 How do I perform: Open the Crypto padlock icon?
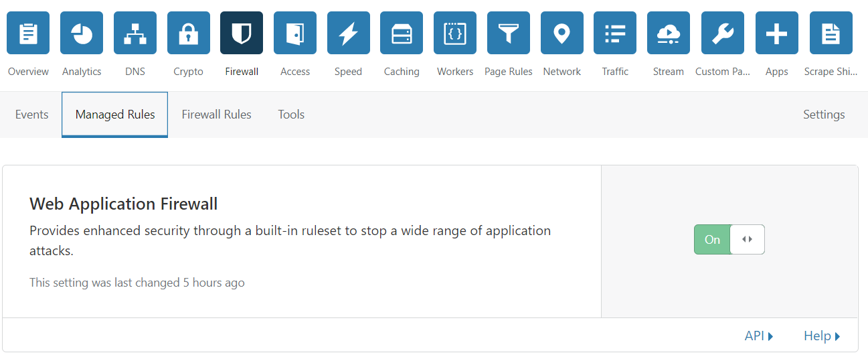pyautogui.click(x=189, y=33)
